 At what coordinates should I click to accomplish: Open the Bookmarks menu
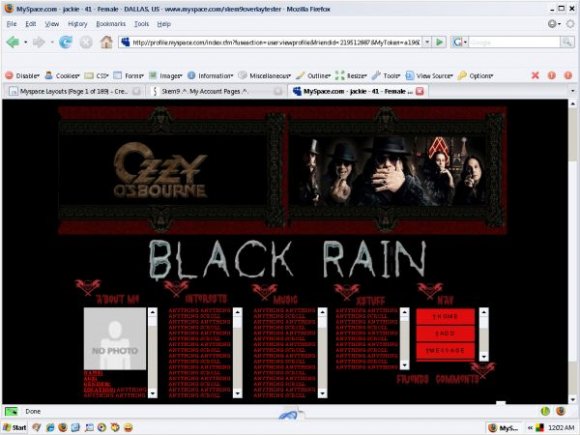tap(111, 24)
